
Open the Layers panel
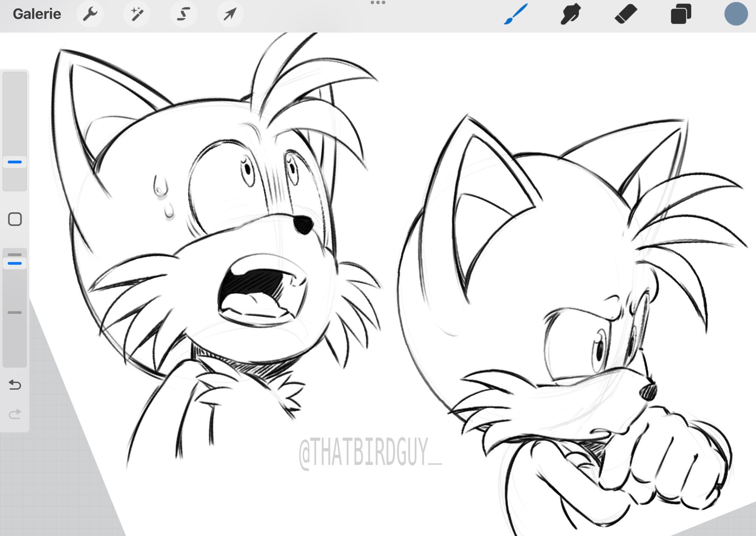tap(681, 14)
